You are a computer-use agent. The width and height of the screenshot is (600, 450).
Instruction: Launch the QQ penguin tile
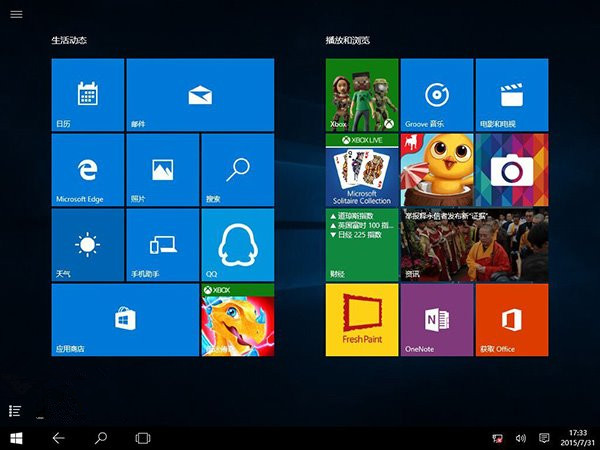coord(238,245)
